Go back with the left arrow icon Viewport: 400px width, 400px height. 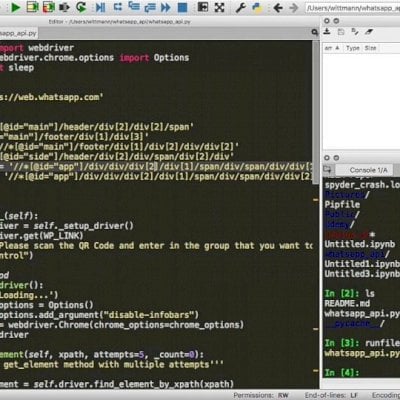pos(278,7)
